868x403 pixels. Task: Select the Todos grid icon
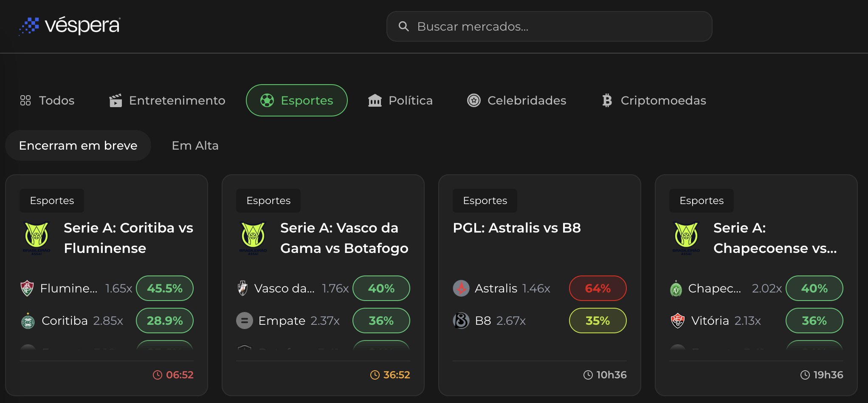[25, 100]
